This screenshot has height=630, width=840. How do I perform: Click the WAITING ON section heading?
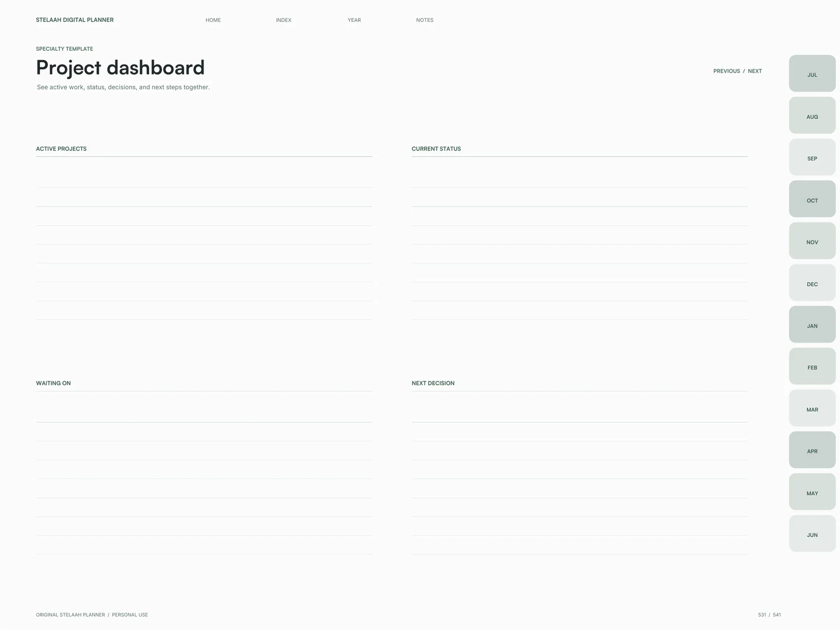pos(53,384)
